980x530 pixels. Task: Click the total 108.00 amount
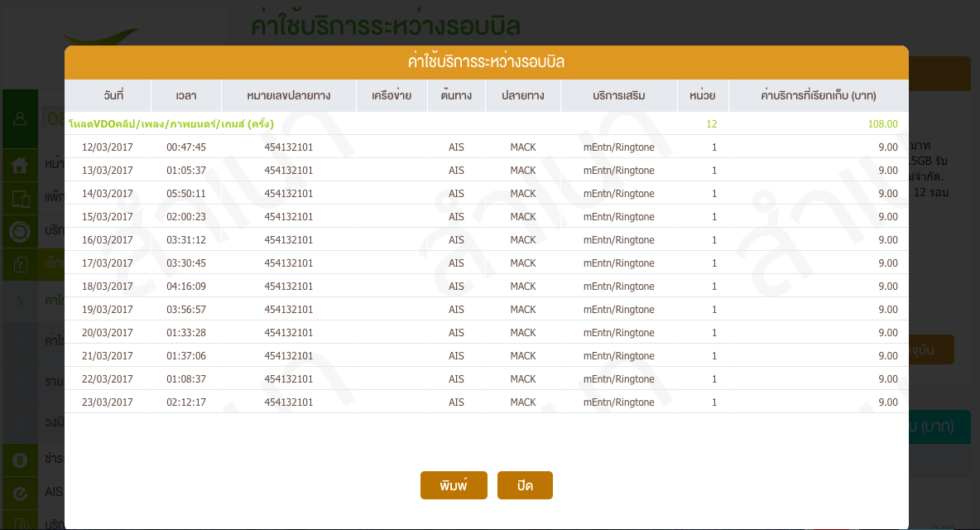[882, 123]
